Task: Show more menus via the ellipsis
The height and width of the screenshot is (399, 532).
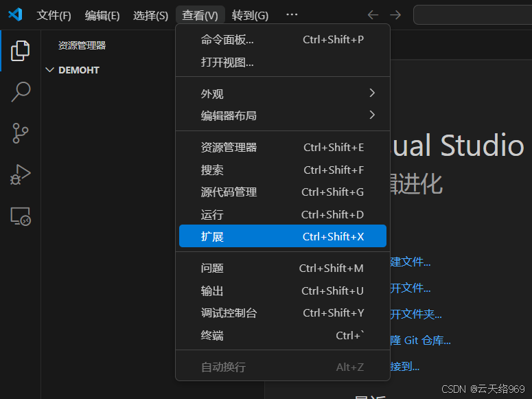Action: tap(292, 14)
